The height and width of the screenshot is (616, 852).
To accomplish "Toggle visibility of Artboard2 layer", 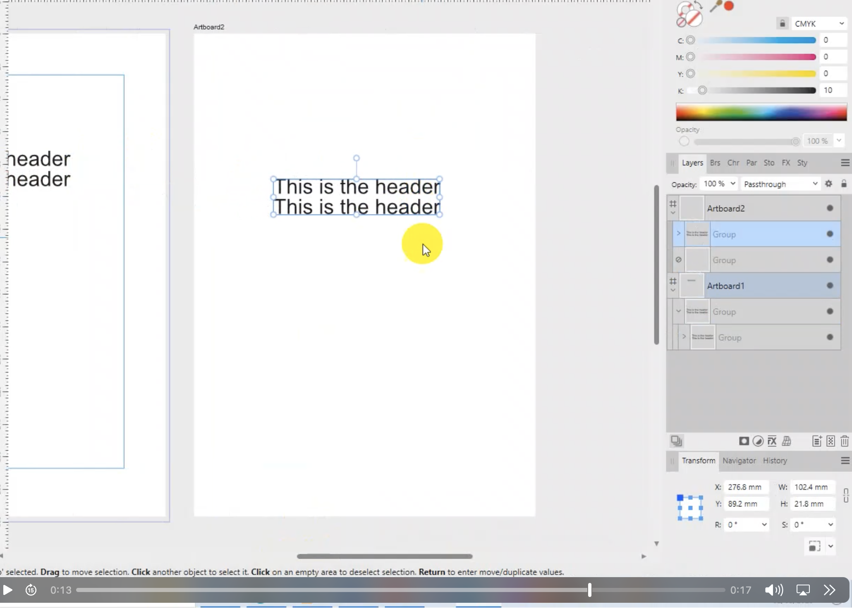I will [x=830, y=208].
